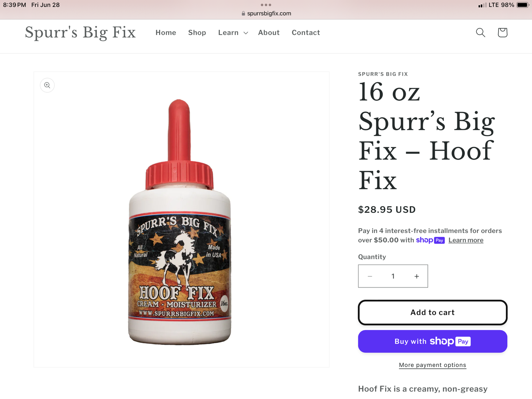532x399 pixels.
Task: Increase quantity with the plus icon
Action: point(417,276)
